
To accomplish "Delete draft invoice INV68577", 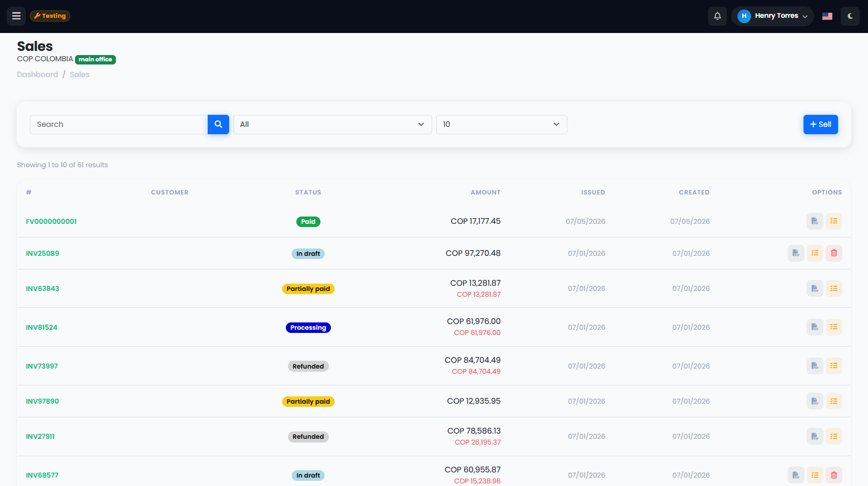I will [x=833, y=475].
